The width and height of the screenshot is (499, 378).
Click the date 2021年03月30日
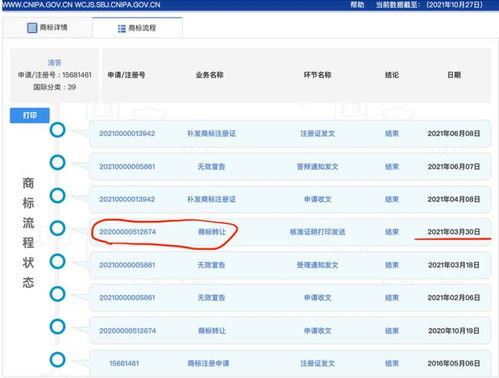coord(454,232)
